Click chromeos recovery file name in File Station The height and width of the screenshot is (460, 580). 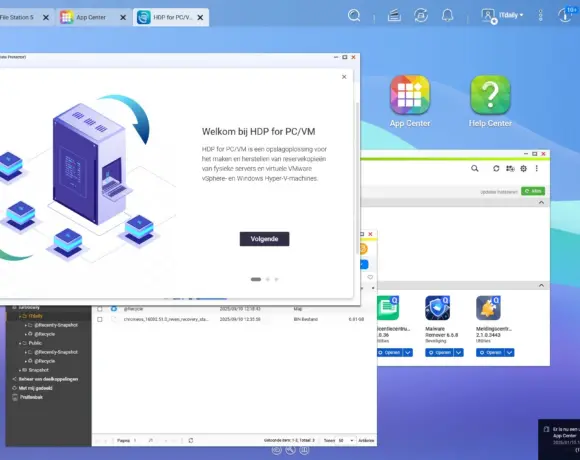(166, 319)
